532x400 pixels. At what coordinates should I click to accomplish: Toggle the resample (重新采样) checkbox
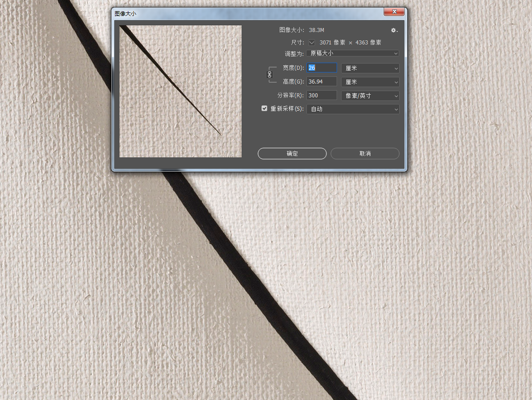point(264,108)
